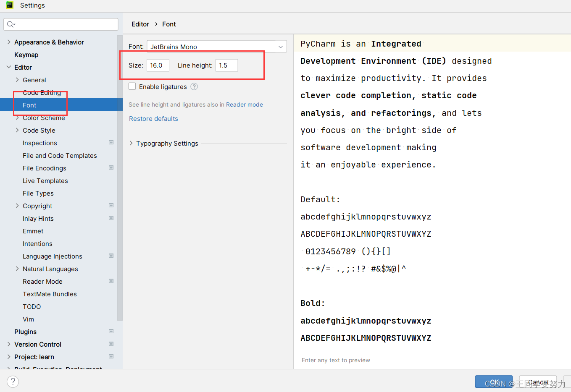Focus the font Size field

(158, 65)
